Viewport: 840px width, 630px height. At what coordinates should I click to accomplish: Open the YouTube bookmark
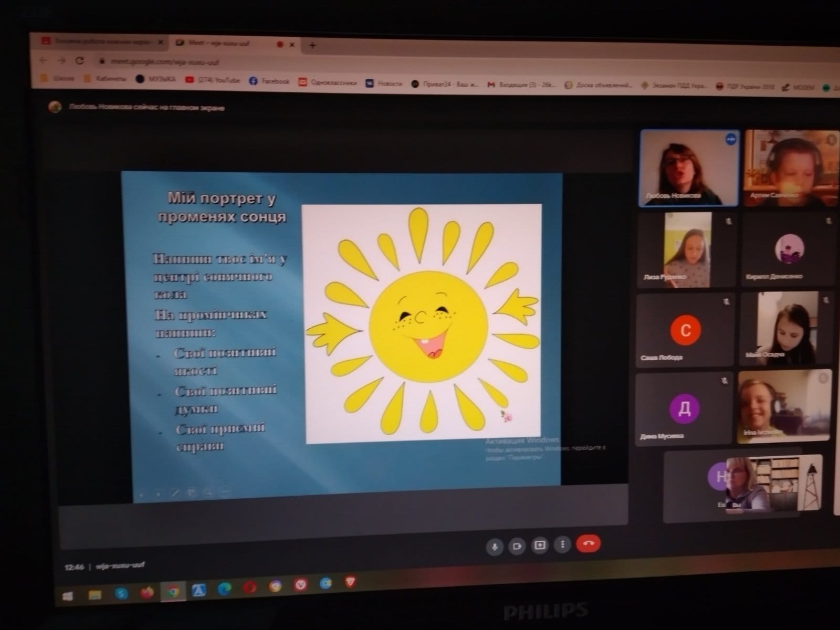pos(213,80)
